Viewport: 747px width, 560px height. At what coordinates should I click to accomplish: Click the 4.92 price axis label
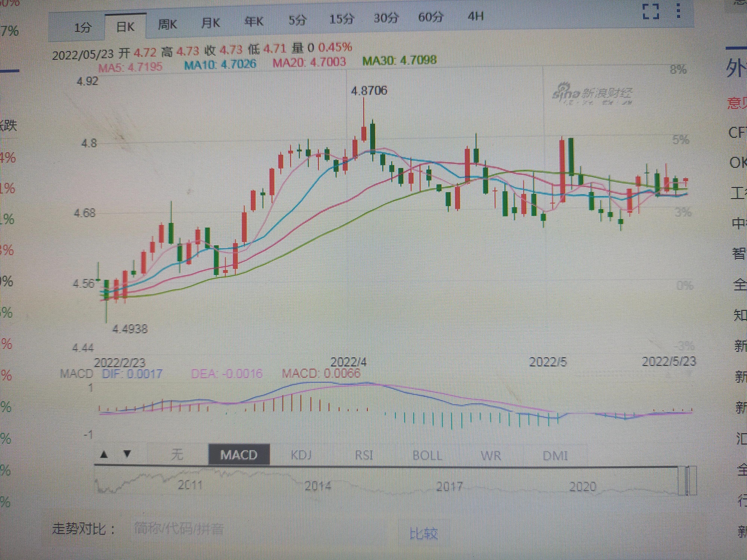click(x=87, y=81)
